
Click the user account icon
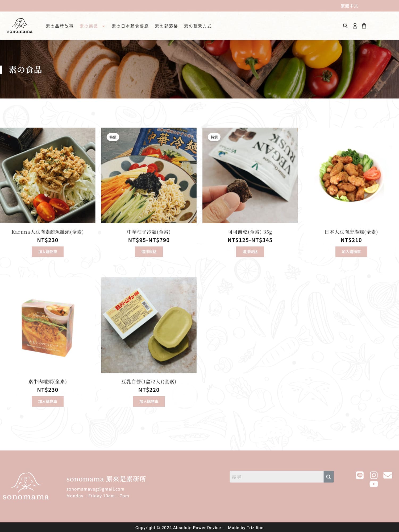pos(355,26)
